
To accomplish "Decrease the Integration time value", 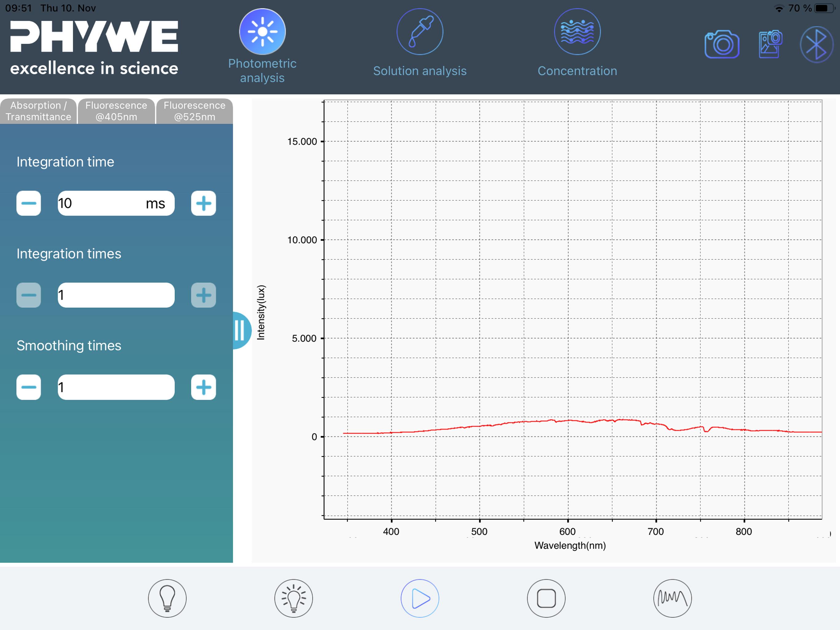I will 29,203.
